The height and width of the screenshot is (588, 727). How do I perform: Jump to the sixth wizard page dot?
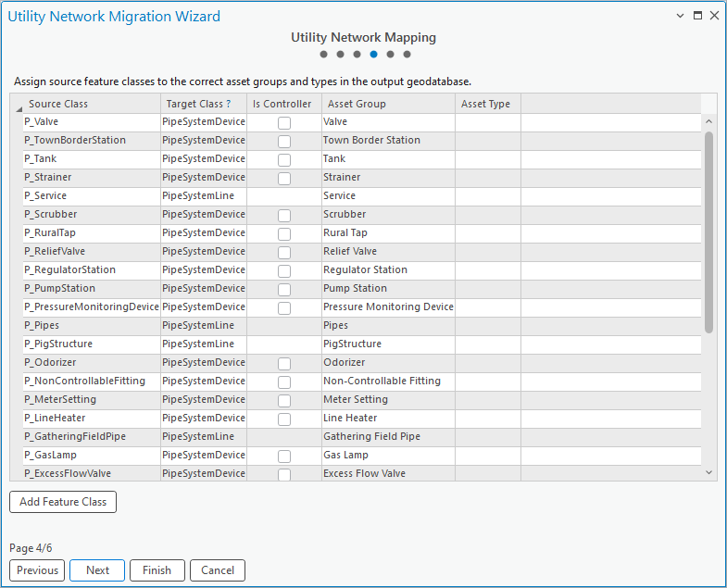407,55
